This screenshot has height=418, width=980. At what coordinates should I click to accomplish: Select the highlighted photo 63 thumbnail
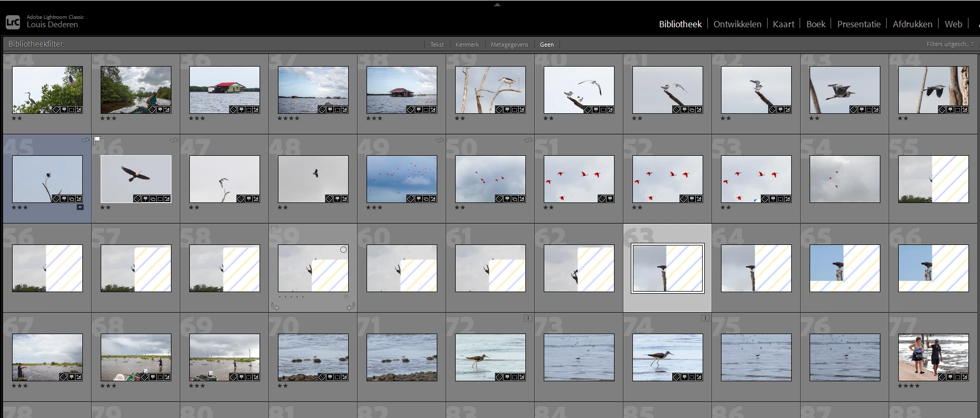[x=667, y=268]
